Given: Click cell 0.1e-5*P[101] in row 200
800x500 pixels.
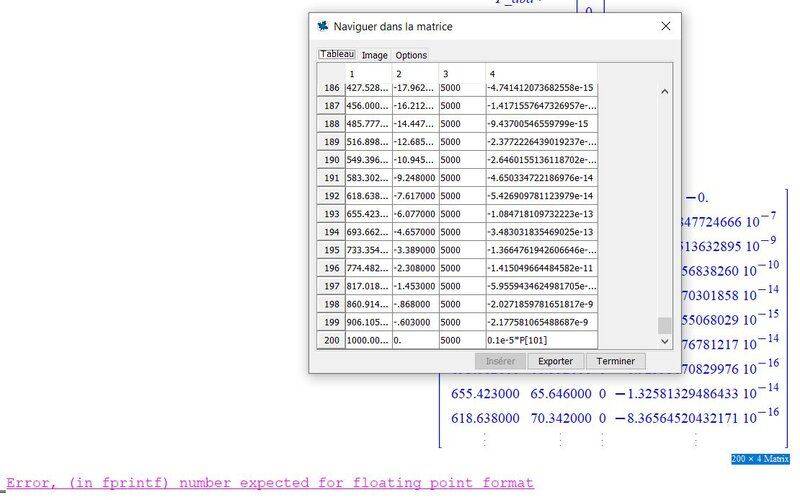Looking at the screenshot, I should tap(541, 340).
